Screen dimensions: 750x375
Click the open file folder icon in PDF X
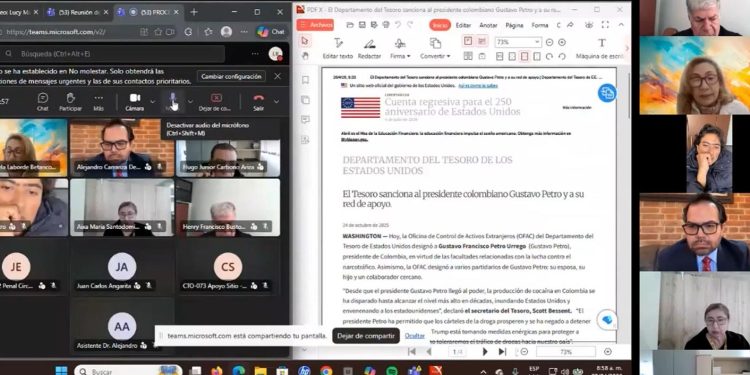[x=350, y=25]
